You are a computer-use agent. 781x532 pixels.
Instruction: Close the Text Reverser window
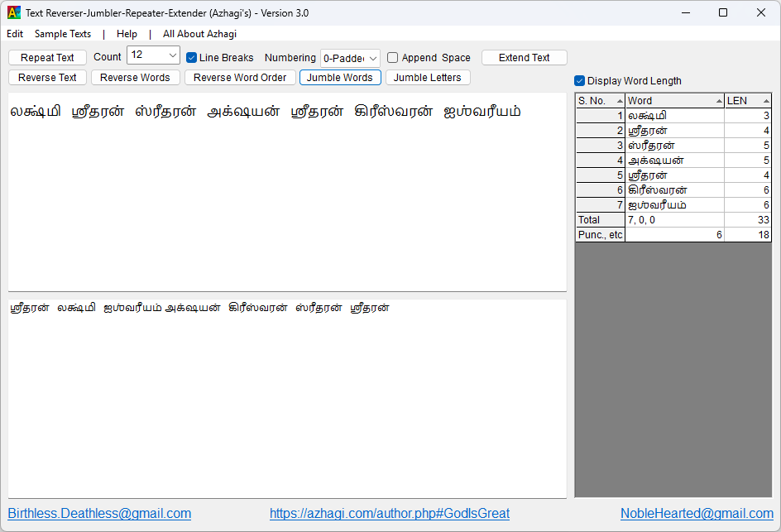point(761,12)
